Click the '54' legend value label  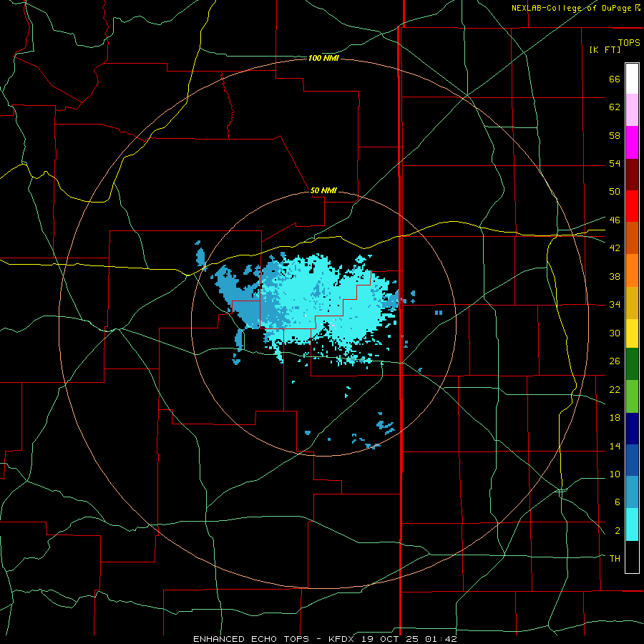(615, 163)
